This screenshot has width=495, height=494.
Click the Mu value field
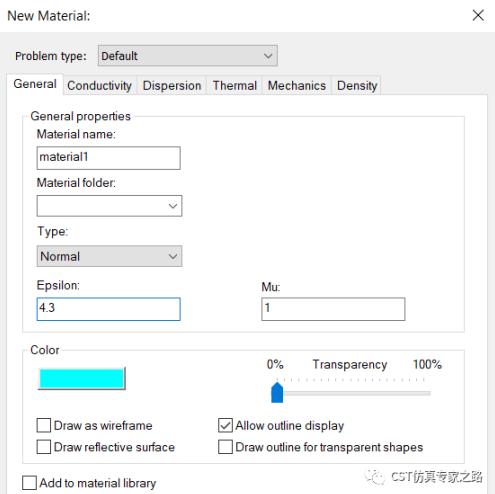(333, 309)
